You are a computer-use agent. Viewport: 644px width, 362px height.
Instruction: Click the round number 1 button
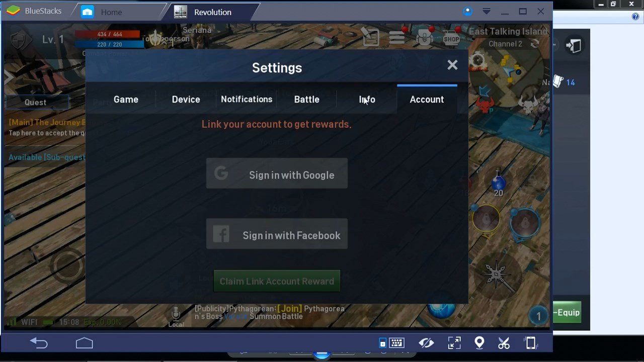point(538,316)
